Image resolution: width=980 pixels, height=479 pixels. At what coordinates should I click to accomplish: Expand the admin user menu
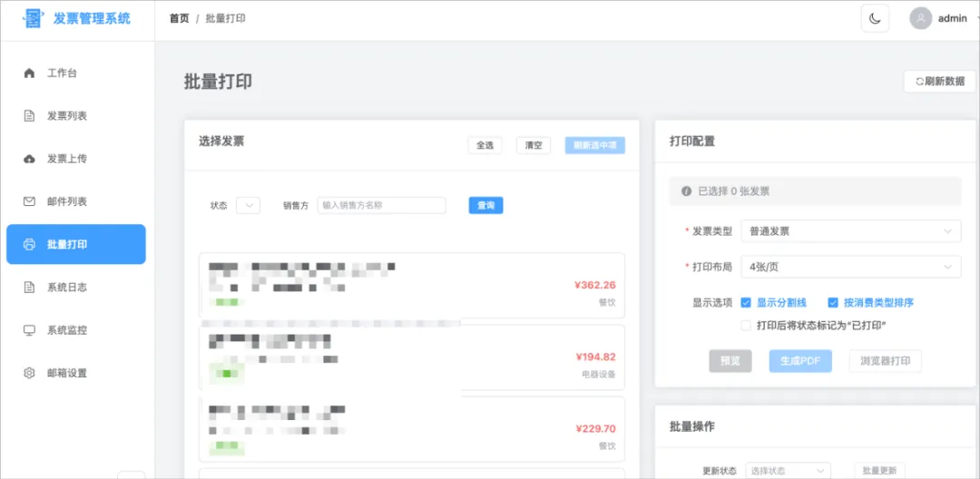point(943,18)
